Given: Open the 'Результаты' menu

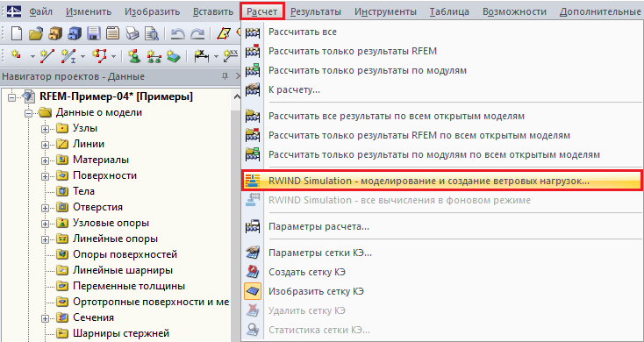Looking at the screenshot, I should 316,11.
